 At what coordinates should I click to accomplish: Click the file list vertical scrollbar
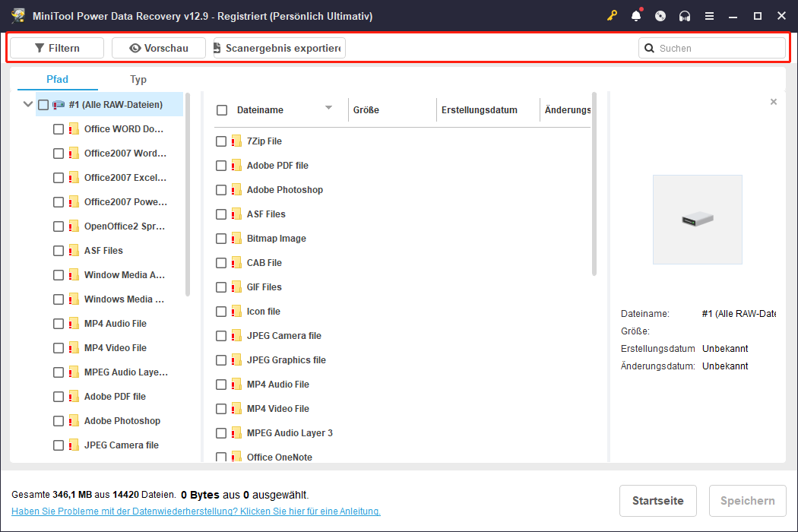coord(594,184)
